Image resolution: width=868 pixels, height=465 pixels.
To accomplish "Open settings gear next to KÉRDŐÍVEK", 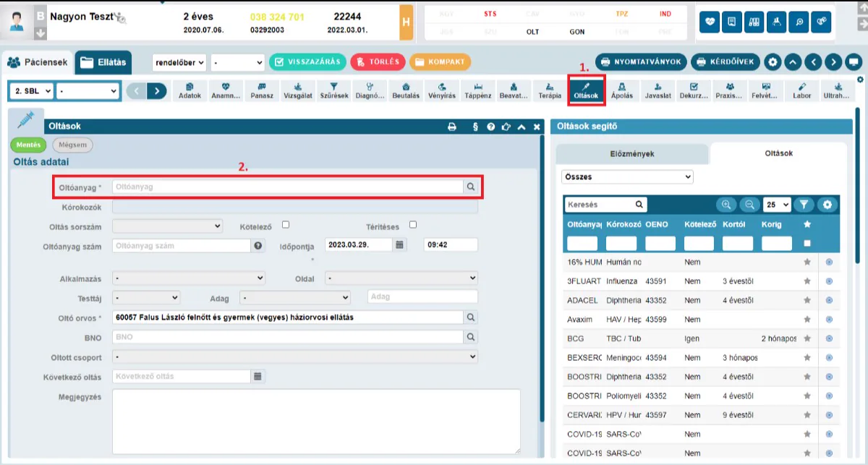I will pos(773,61).
